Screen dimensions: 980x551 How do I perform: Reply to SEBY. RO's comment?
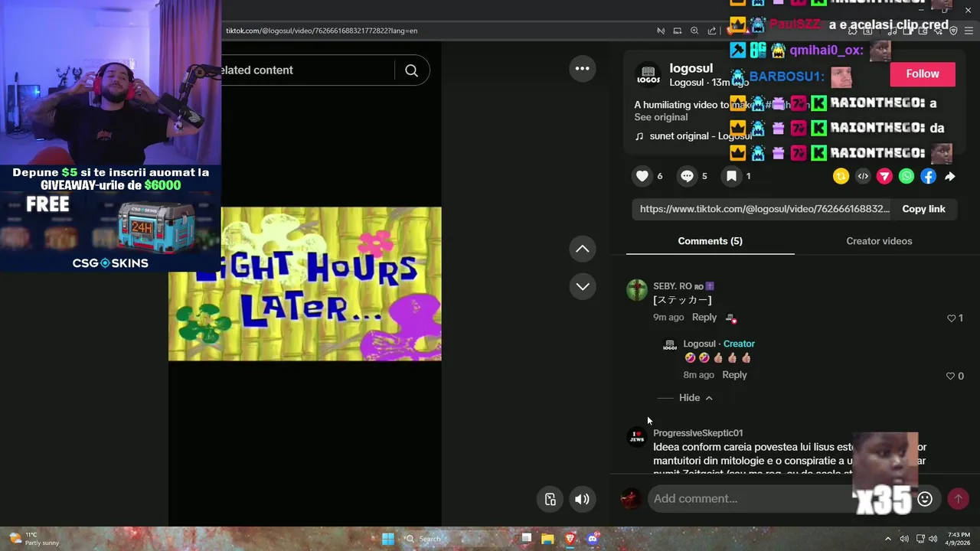click(704, 318)
